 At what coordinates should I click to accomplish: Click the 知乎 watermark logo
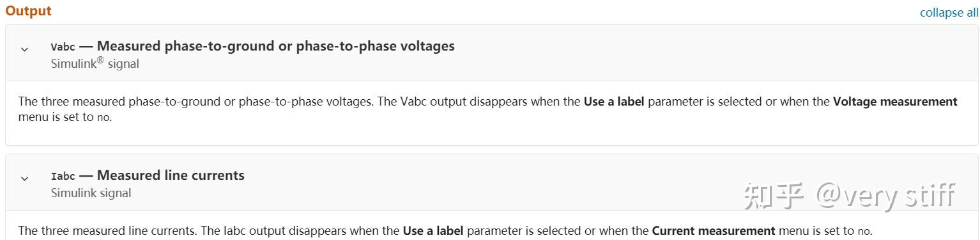tap(774, 196)
